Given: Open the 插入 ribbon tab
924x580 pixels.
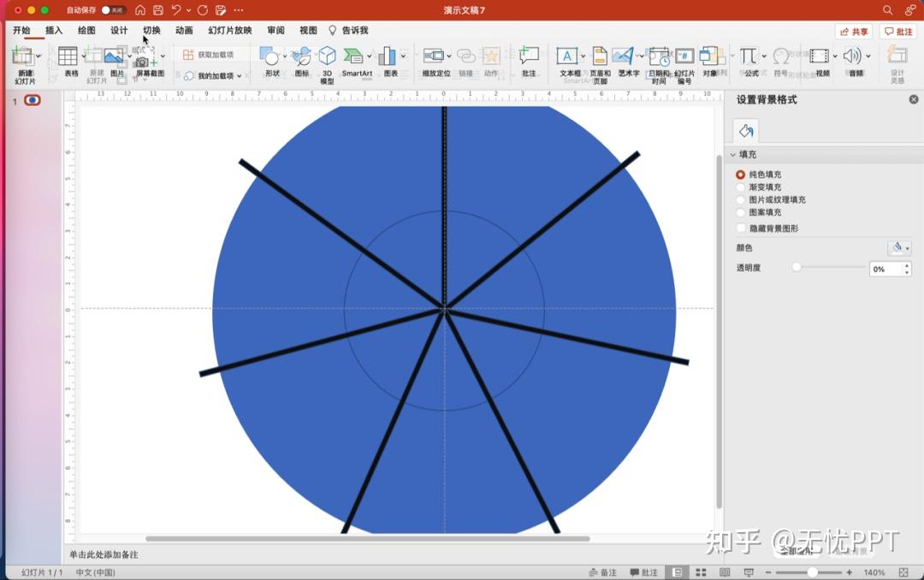Looking at the screenshot, I should pyautogui.click(x=54, y=30).
